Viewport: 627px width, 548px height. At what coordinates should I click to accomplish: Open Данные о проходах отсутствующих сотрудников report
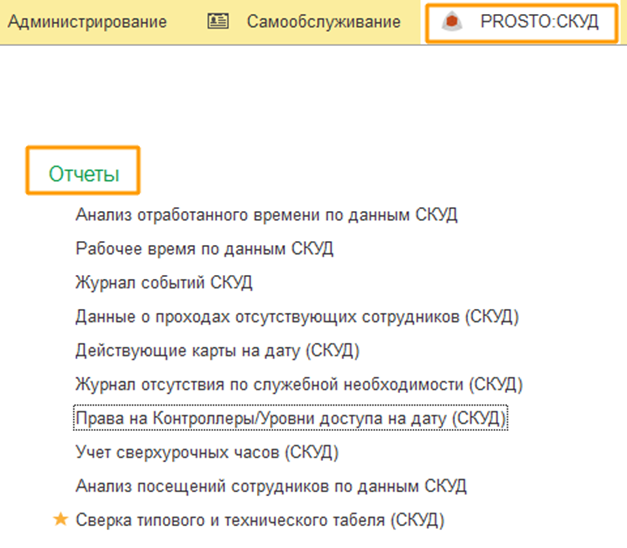pos(297,317)
